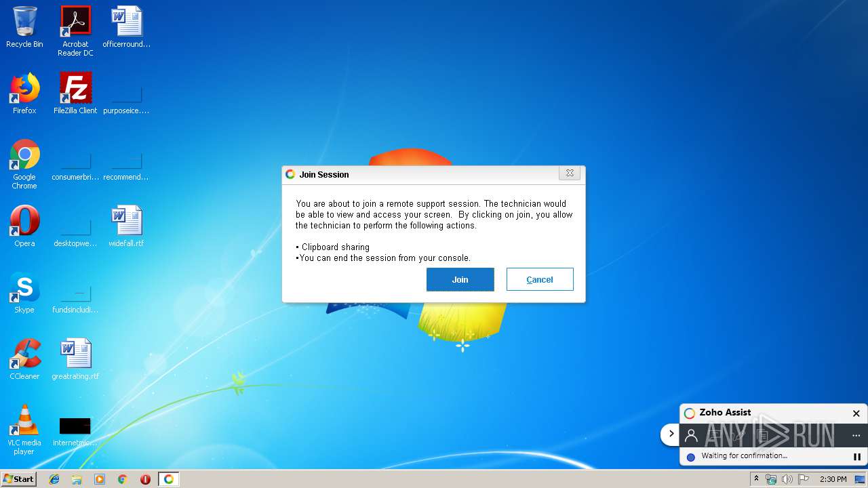
Task: Open Windows Media Player in taskbar
Action: tap(100, 479)
